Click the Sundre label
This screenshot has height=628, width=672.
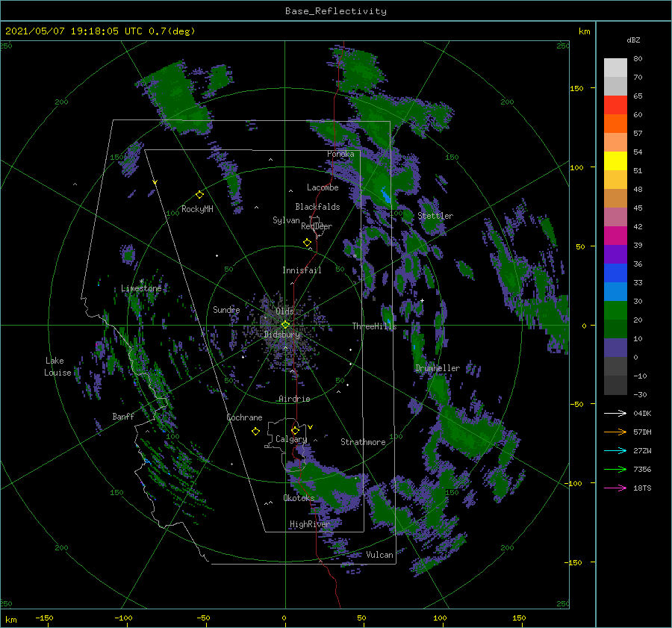click(226, 309)
